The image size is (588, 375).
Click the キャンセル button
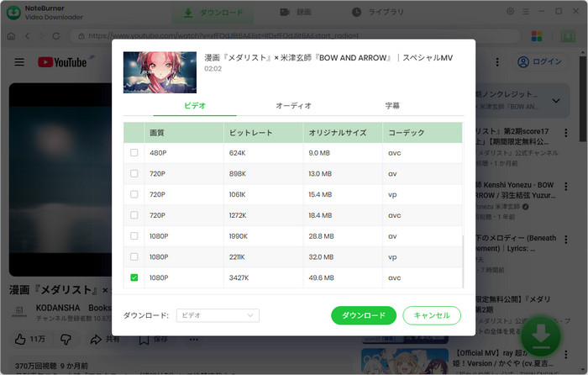432,315
